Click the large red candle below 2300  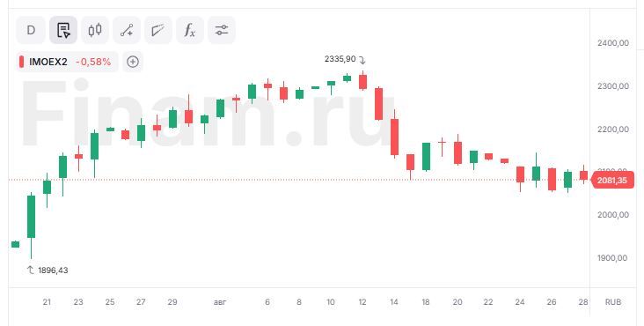point(378,104)
